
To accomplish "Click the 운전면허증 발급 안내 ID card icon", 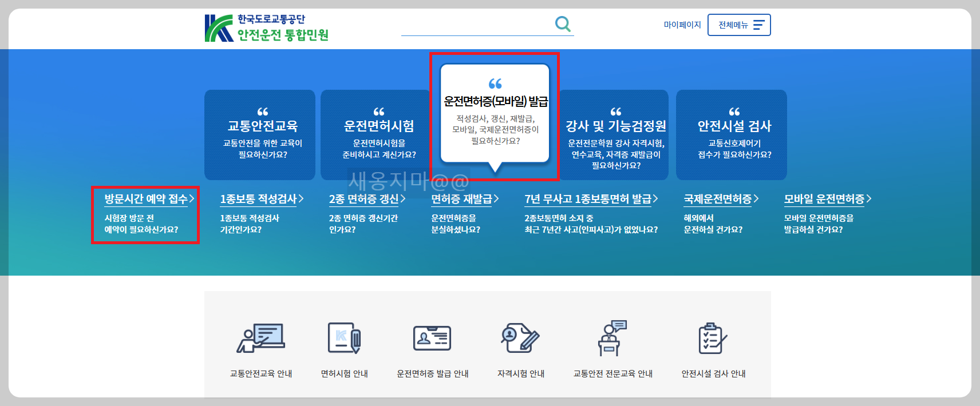I will pyautogui.click(x=432, y=338).
